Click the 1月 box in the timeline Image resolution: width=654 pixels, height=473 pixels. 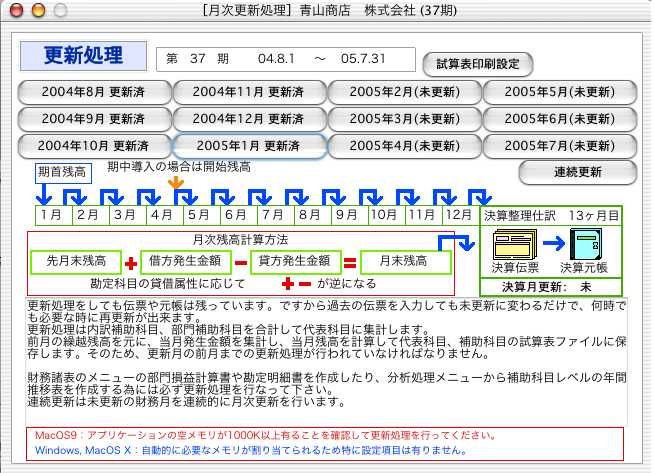click(x=51, y=215)
